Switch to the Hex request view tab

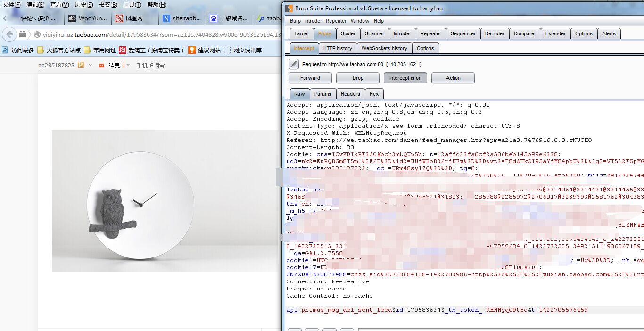(374, 94)
